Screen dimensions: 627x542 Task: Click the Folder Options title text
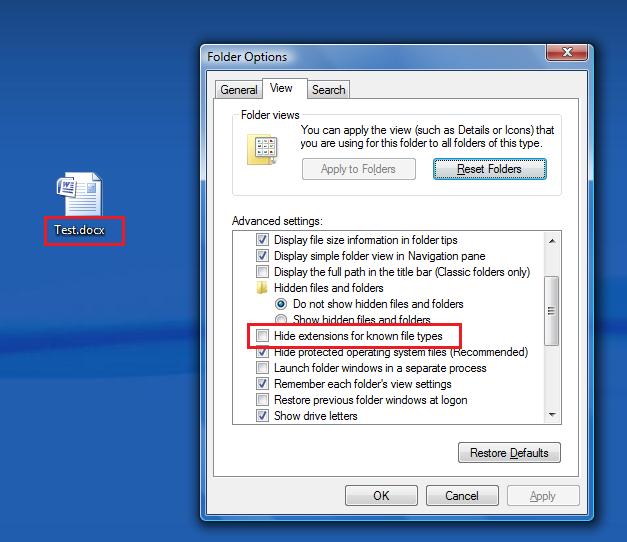coord(247,57)
